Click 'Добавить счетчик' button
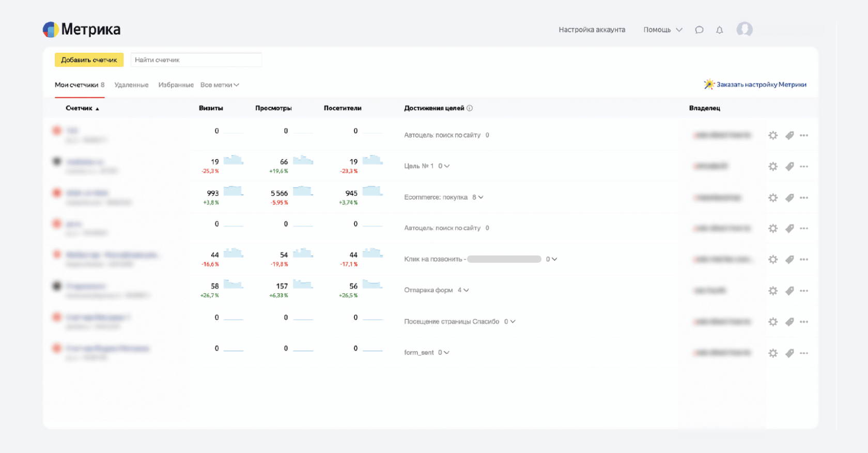Image resolution: width=868 pixels, height=453 pixels. [x=89, y=60]
